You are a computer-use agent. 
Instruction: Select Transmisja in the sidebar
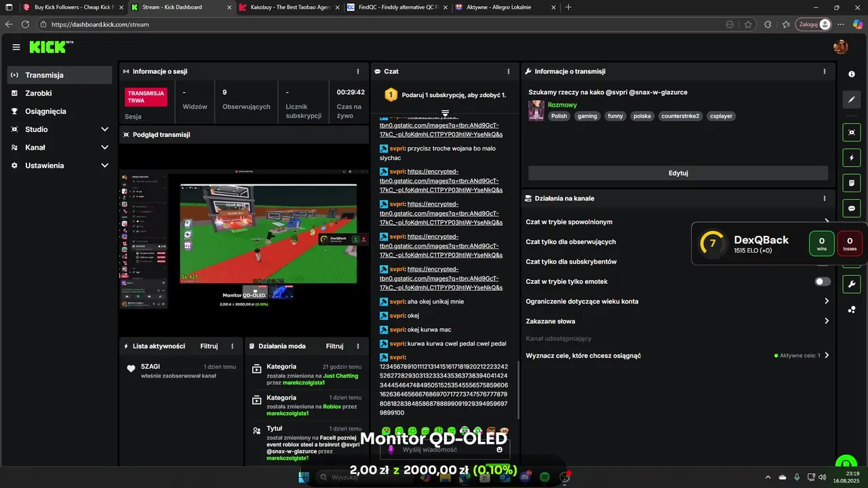[60, 75]
